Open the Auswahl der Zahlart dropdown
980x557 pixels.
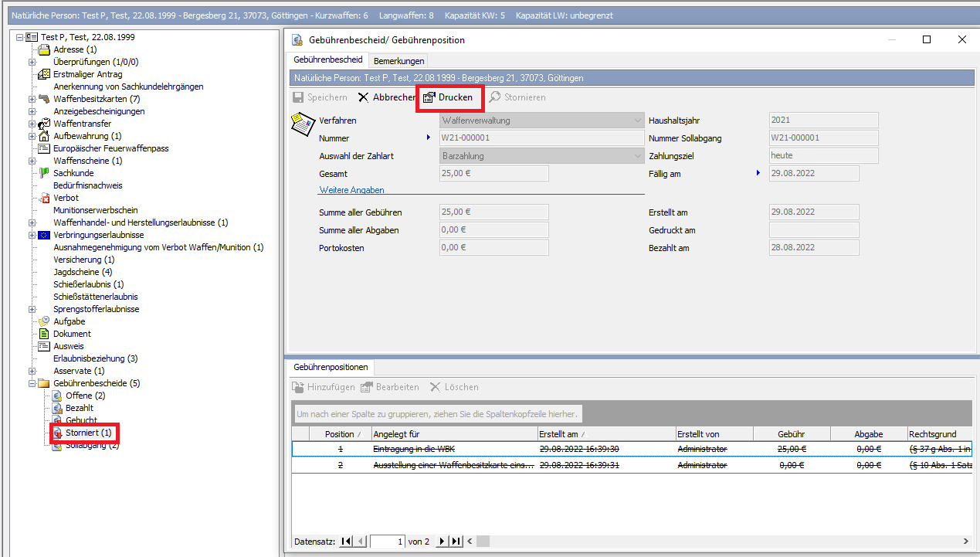click(x=637, y=156)
